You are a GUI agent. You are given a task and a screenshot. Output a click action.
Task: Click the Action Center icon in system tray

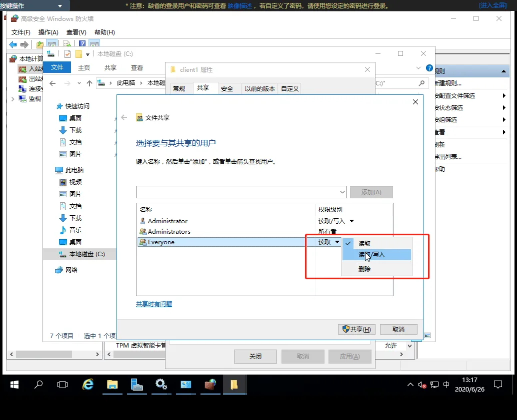pos(498,385)
